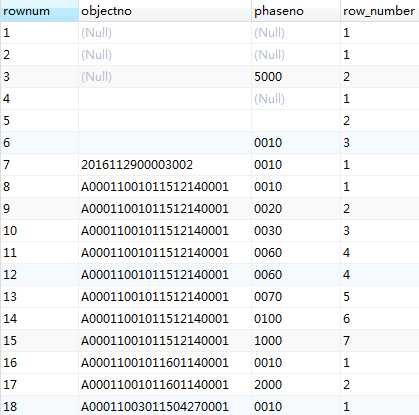Click rownum cell 1
The image size is (419, 415).
39,33
